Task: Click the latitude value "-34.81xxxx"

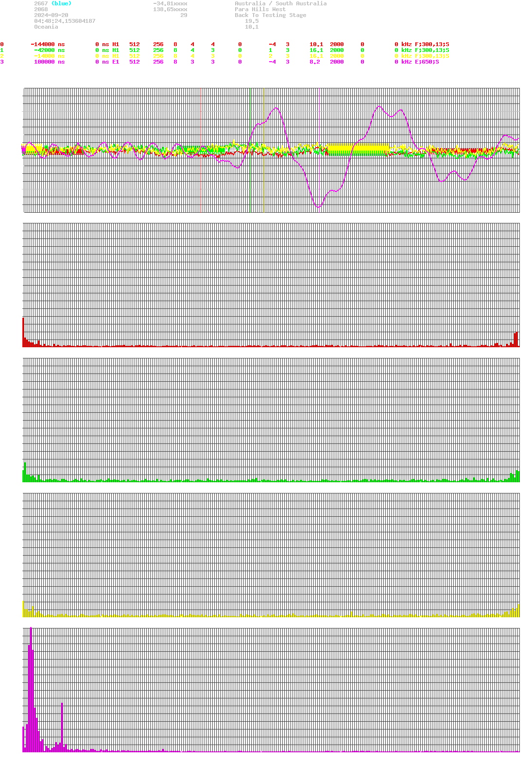Action: (x=170, y=3)
